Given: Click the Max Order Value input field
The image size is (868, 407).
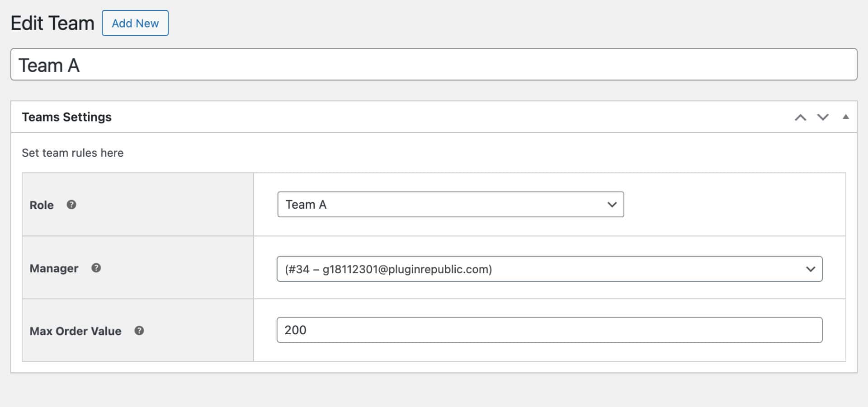Looking at the screenshot, I should (x=549, y=330).
